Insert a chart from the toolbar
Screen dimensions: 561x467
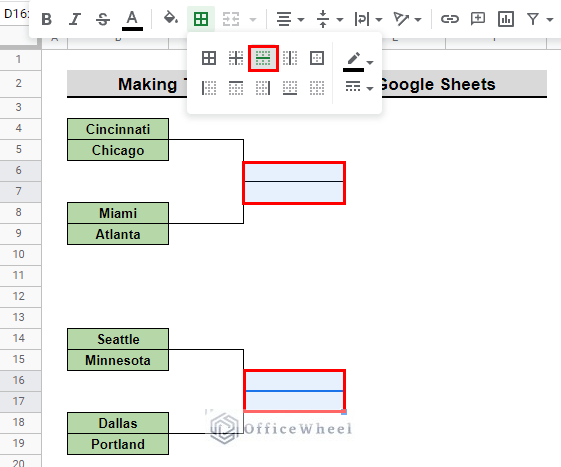point(506,19)
